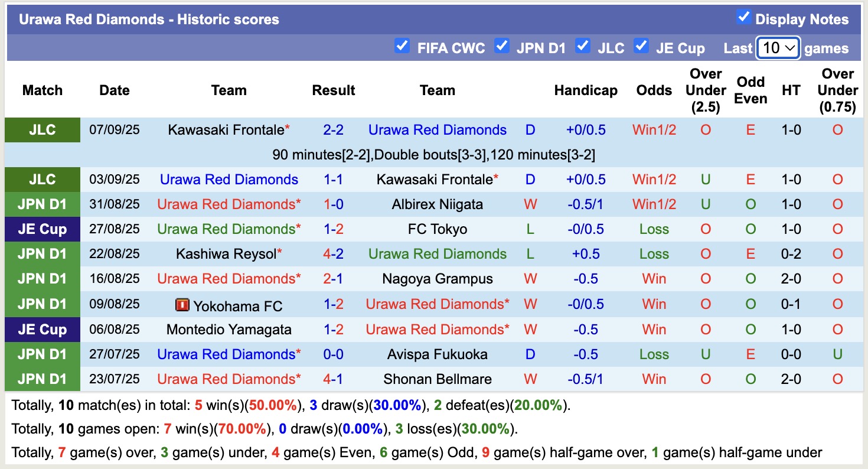Click the Handicap column header

pyautogui.click(x=586, y=90)
